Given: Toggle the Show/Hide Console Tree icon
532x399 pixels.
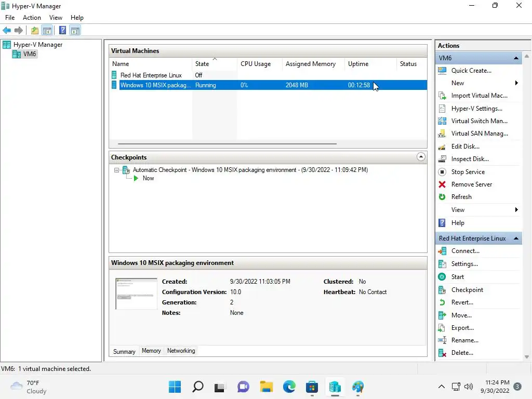Looking at the screenshot, I should tap(47, 31).
